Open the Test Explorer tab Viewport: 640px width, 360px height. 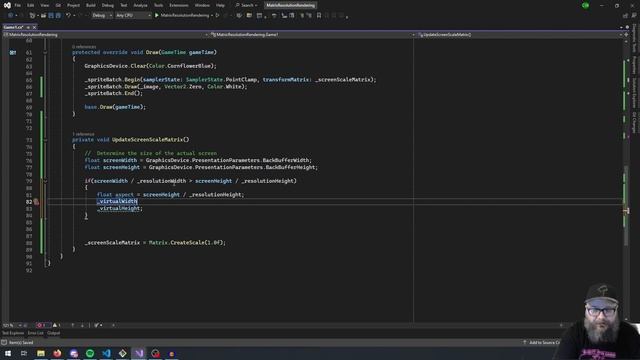[13, 333]
